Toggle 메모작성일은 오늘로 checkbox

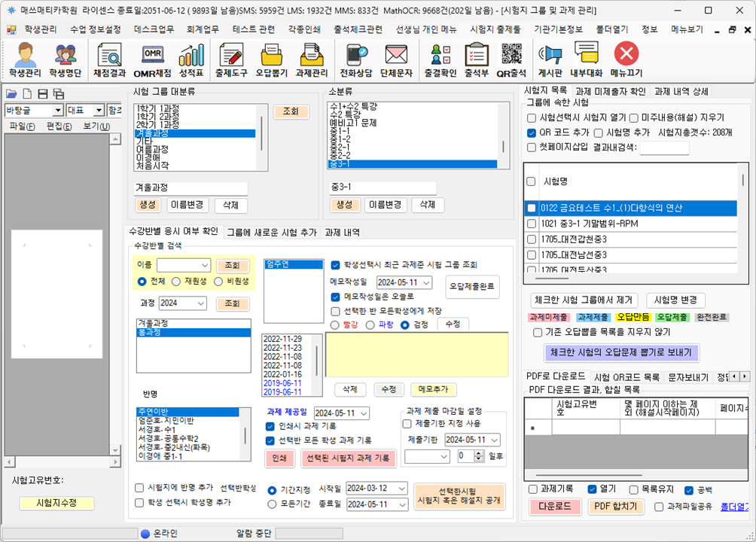point(337,297)
